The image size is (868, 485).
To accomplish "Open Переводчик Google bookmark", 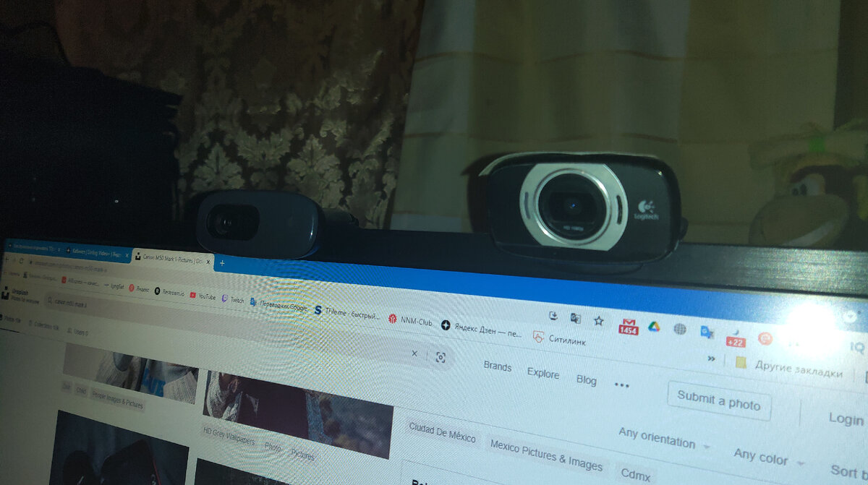I will point(279,304).
